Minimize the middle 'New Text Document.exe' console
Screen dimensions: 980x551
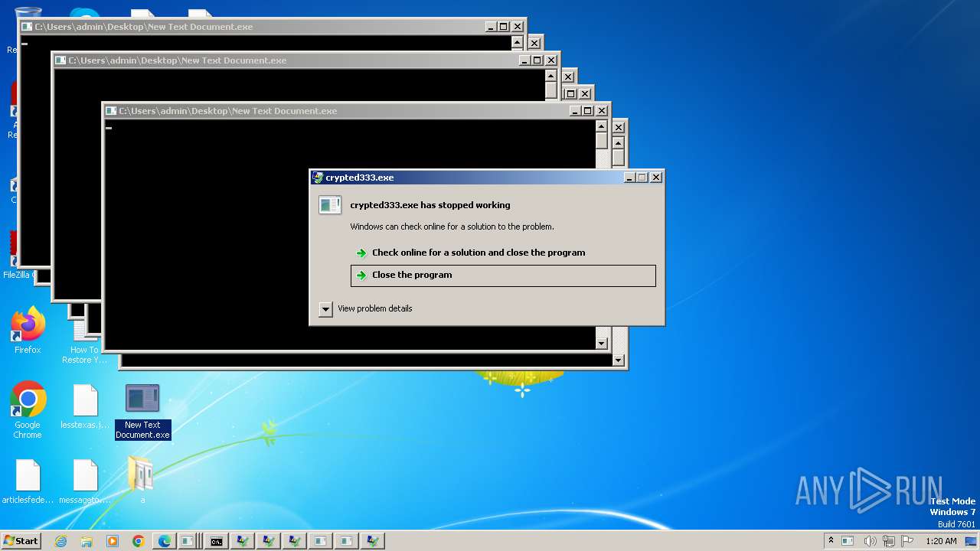point(524,60)
